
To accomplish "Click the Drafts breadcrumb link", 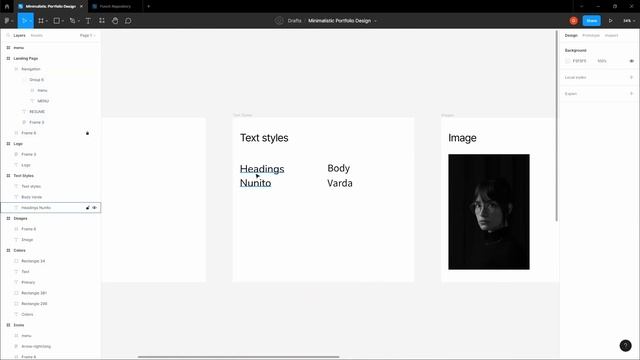I will [x=294, y=20].
